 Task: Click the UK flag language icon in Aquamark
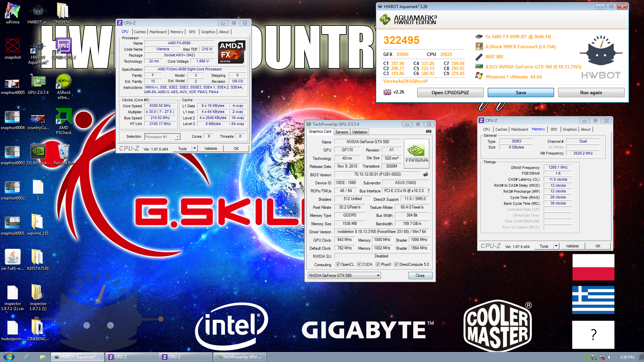[x=387, y=92]
